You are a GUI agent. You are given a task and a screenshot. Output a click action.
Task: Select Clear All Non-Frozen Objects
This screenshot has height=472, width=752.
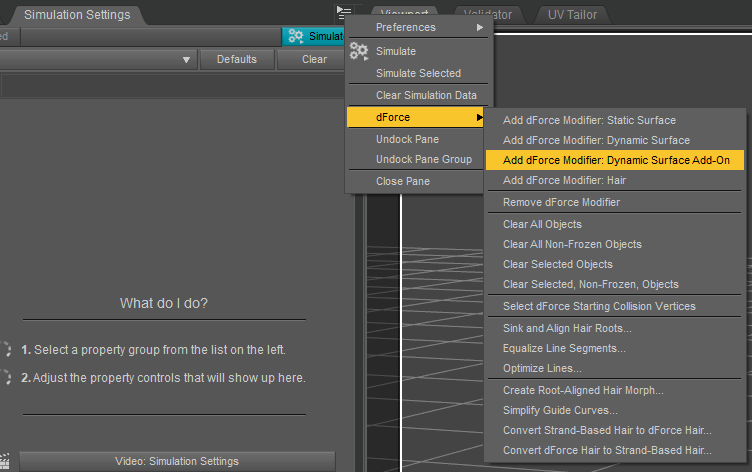pyautogui.click(x=614, y=245)
